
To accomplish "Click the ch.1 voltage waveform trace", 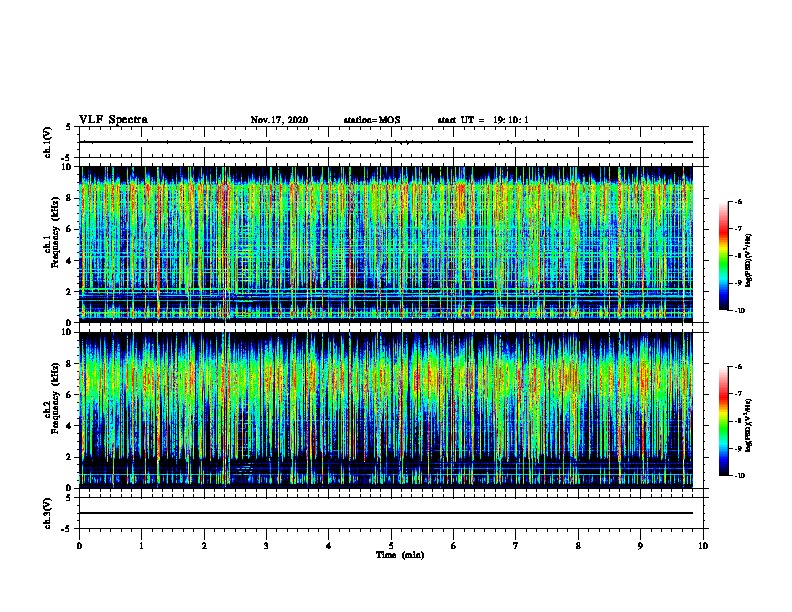I will click(x=386, y=142).
